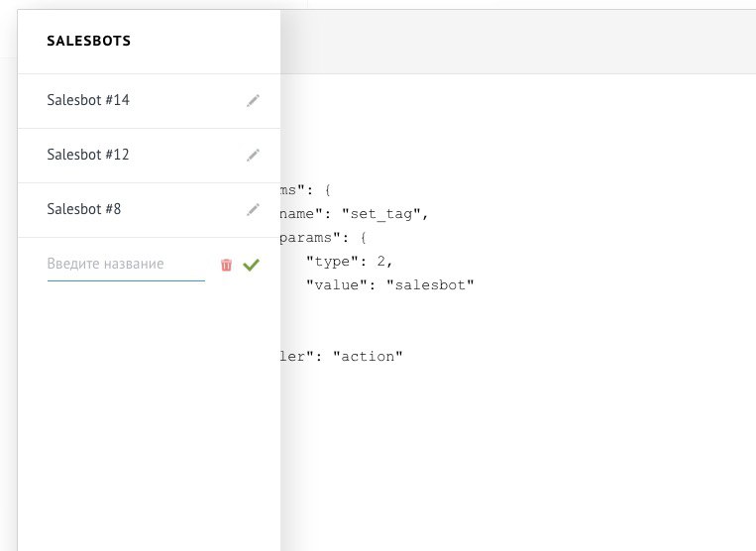Delete the new unnamed salesbot with trash icon

226,265
